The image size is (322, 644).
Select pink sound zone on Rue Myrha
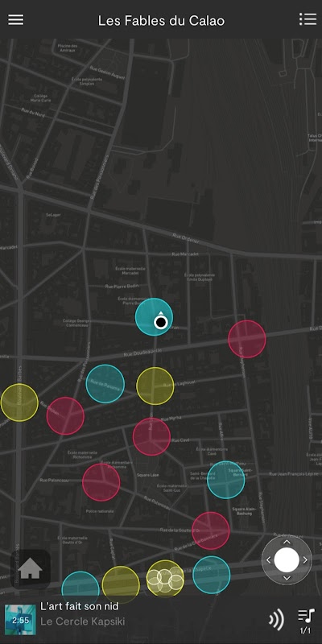click(151, 437)
